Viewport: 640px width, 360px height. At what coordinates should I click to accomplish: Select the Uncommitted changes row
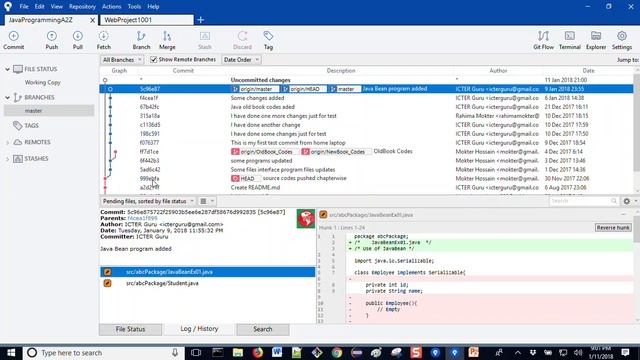[x=367, y=80]
